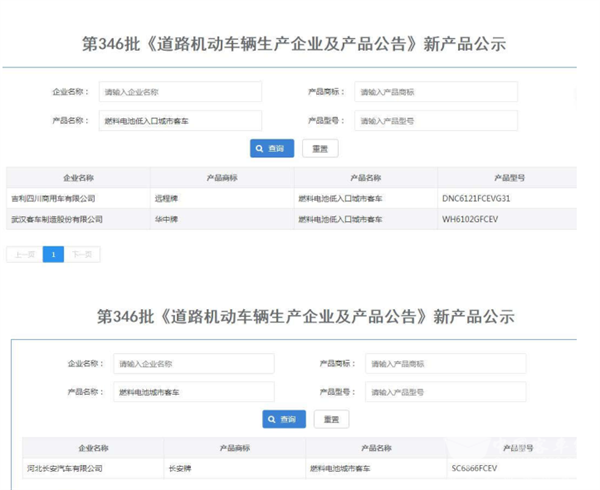Click the 下一页 next page button

coord(83,255)
